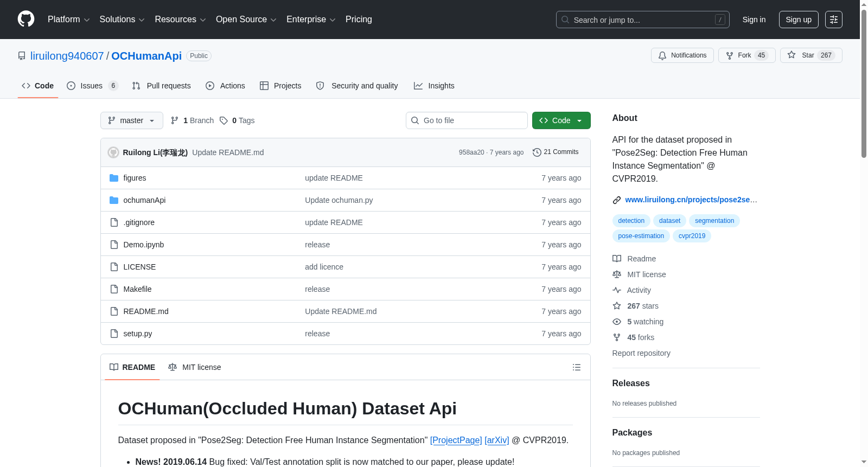Click the detection topic tag

(631, 221)
